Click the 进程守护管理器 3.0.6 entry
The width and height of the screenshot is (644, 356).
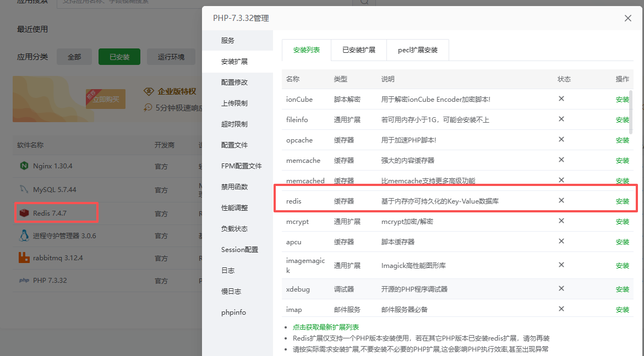tap(64, 235)
